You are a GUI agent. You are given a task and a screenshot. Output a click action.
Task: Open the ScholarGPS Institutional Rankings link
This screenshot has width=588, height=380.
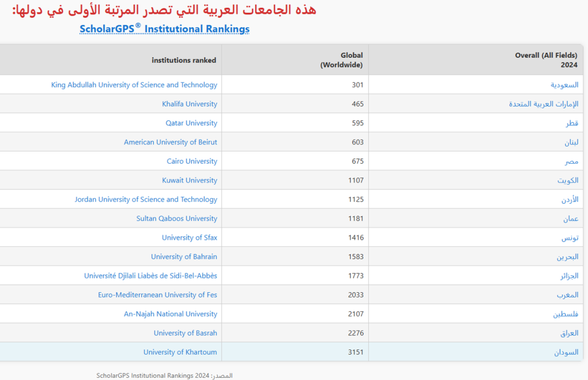click(164, 29)
